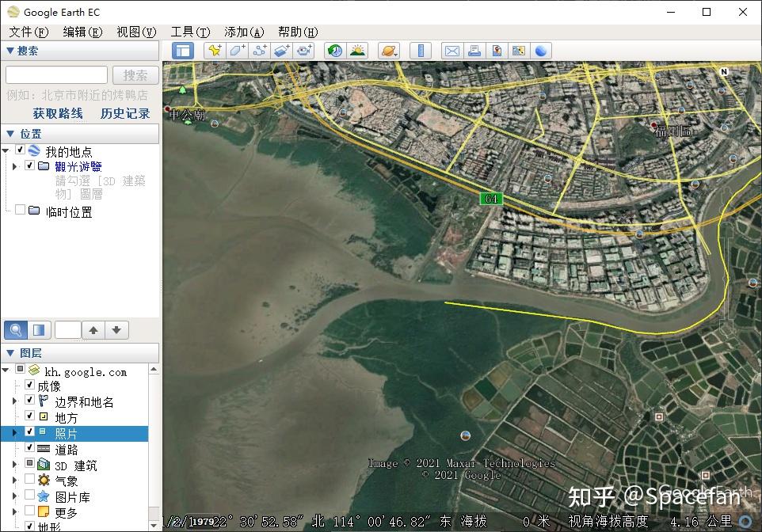Email the view with envelope icon
Screen dimensions: 762x532
[452, 51]
